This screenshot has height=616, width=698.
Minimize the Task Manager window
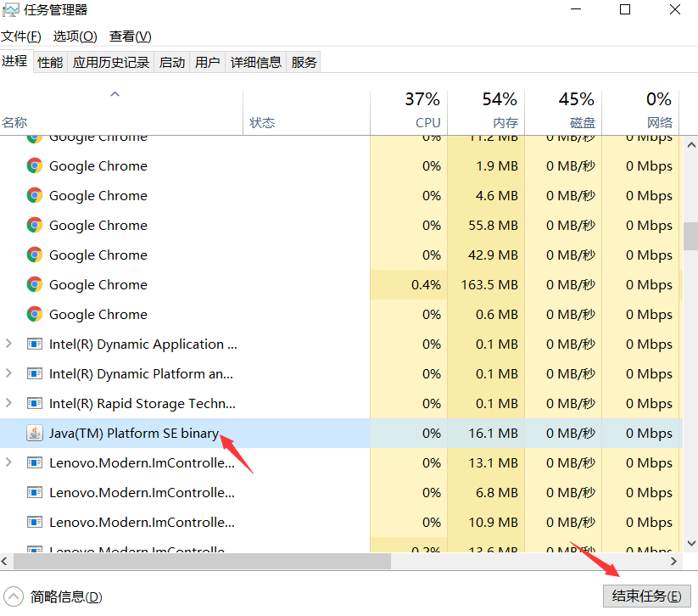coord(576,9)
